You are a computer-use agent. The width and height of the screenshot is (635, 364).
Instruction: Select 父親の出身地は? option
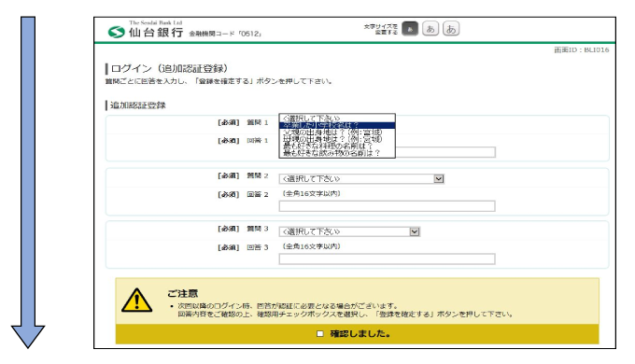tap(337, 133)
